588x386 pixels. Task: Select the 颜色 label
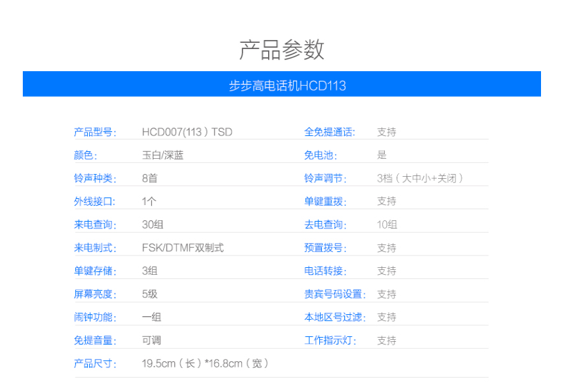click(86, 155)
